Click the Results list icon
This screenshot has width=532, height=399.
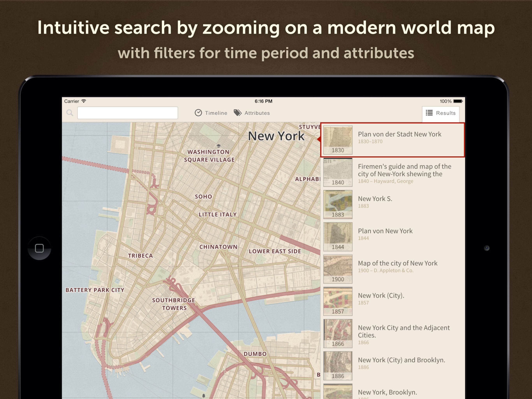pyautogui.click(x=429, y=113)
